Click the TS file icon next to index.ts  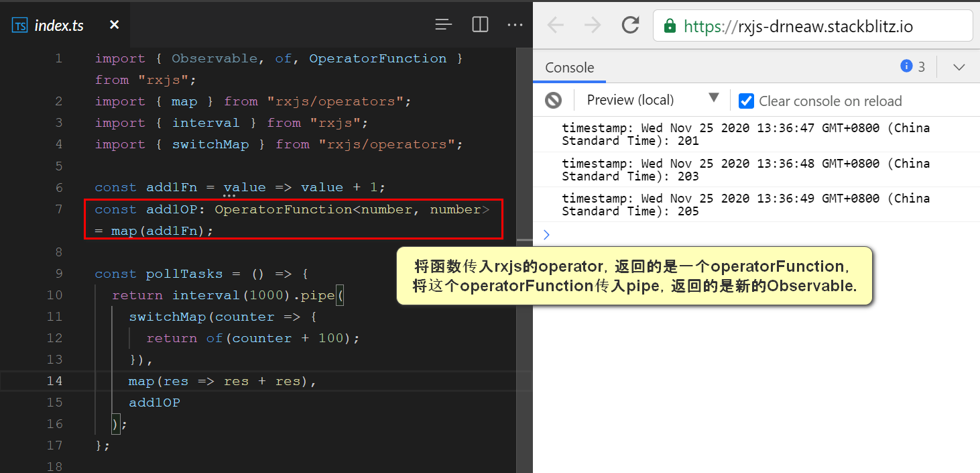pos(19,25)
